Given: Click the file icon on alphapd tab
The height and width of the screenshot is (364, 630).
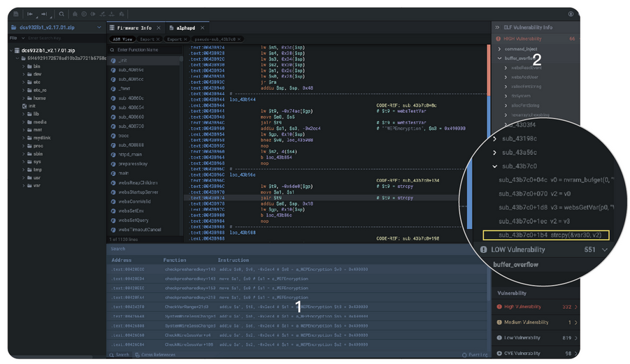Looking at the screenshot, I should click(171, 28).
